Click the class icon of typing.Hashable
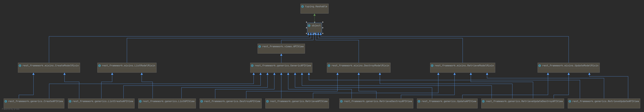The image size is (644, 112). (302, 7)
